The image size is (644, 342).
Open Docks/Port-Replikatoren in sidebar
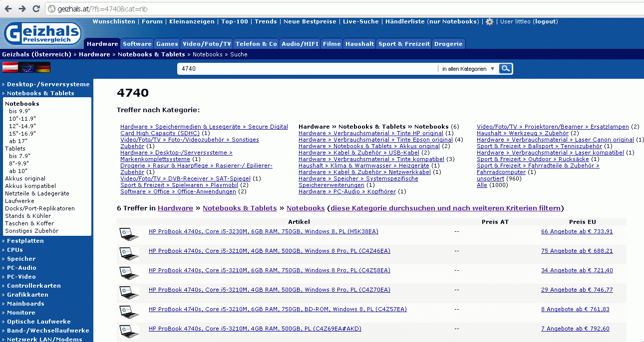point(40,208)
